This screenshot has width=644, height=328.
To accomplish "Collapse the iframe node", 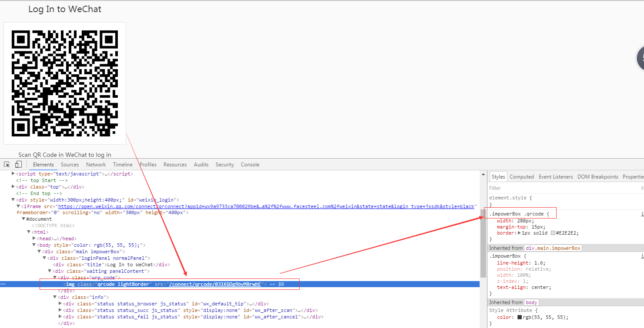I will [18, 206].
